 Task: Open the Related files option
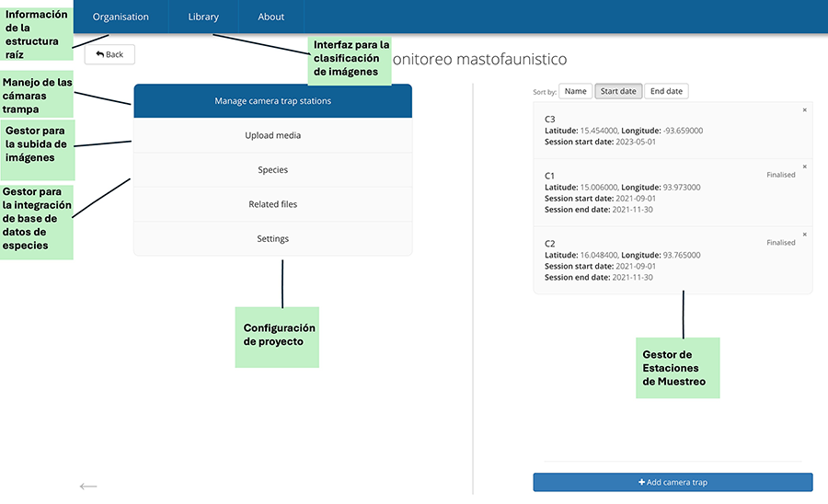click(272, 204)
